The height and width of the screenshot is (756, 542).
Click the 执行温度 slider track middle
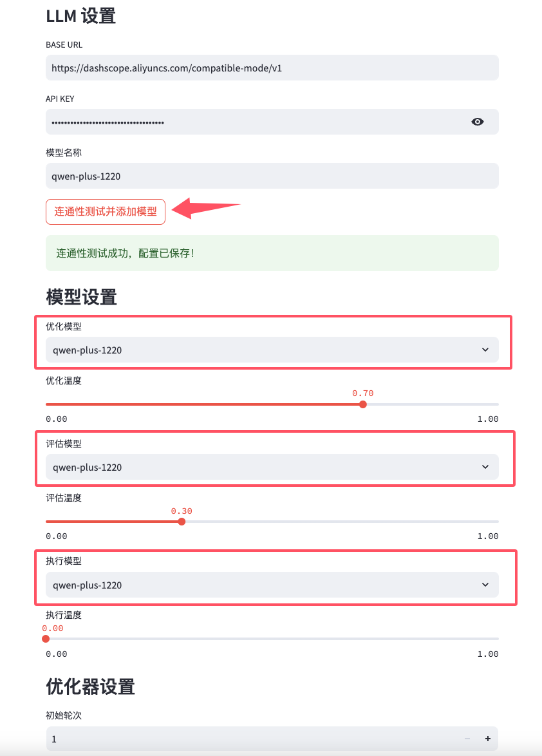(272, 639)
